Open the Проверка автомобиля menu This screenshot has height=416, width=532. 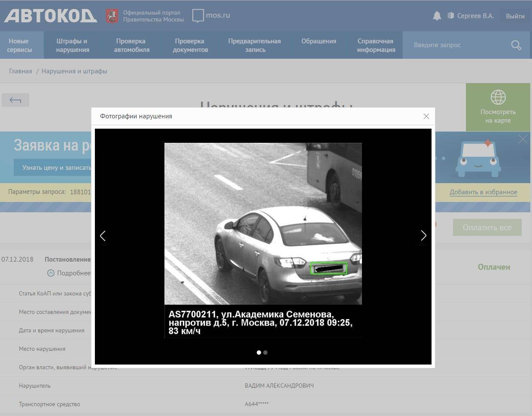(x=131, y=45)
